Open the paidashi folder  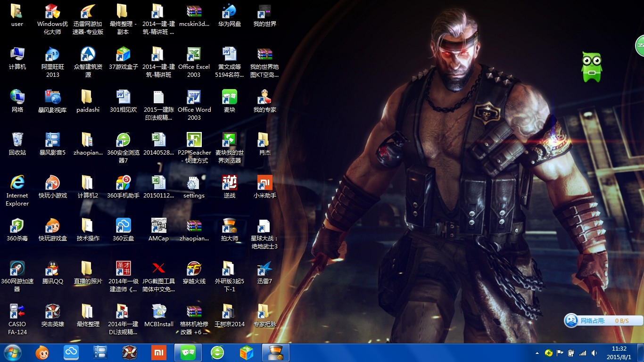(88, 101)
